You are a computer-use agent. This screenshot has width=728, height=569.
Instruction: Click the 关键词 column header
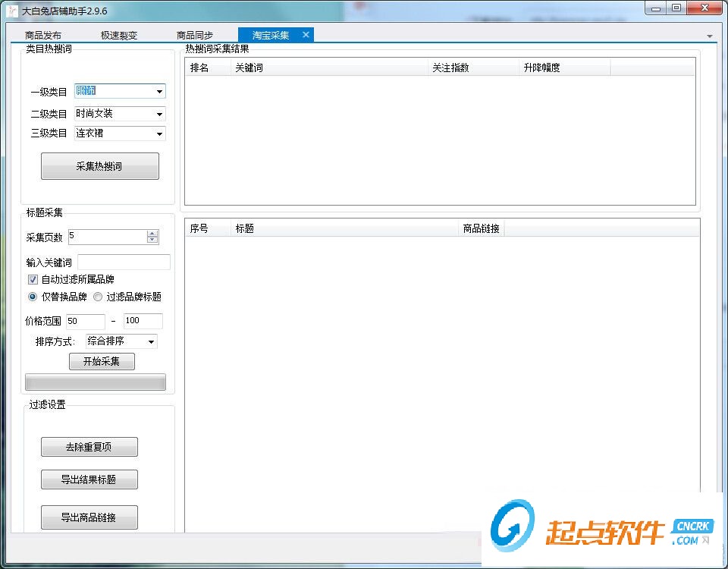pos(328,68)
